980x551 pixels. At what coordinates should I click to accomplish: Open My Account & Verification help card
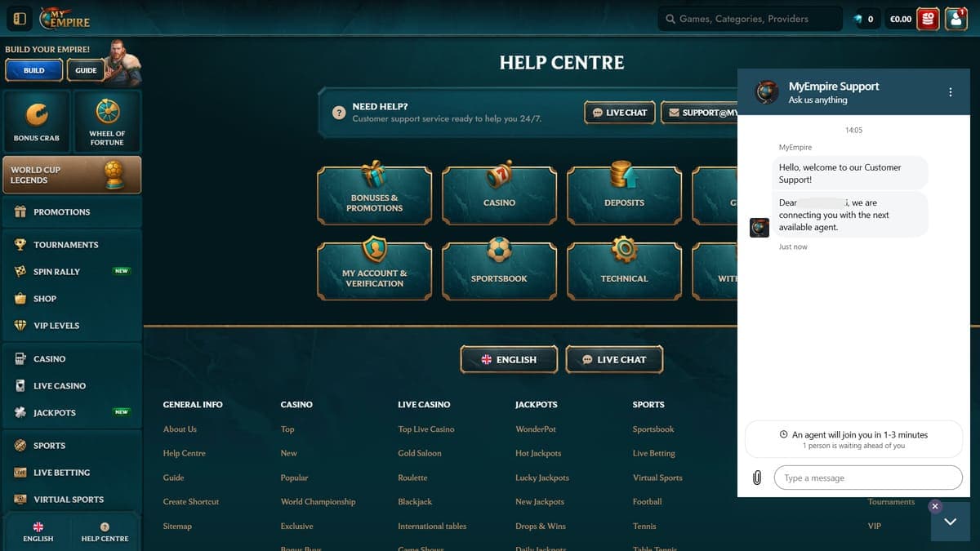tap(374, 271)
